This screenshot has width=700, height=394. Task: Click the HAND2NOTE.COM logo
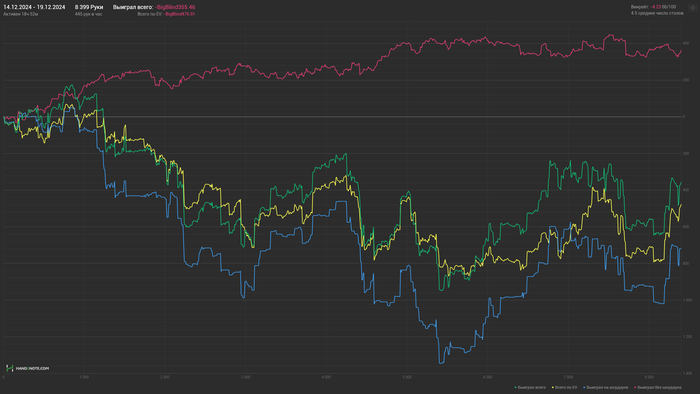coord(28,368)
